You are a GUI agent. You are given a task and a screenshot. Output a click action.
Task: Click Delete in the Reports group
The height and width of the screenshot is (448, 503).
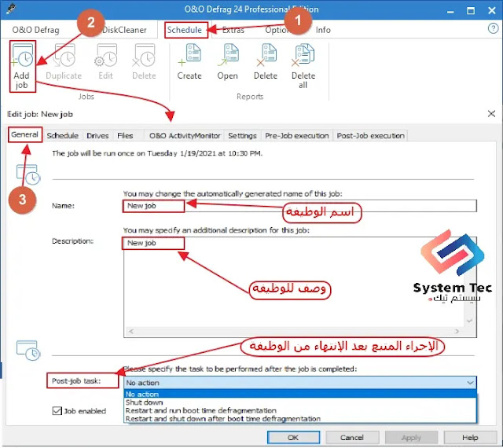click(266, 63)
